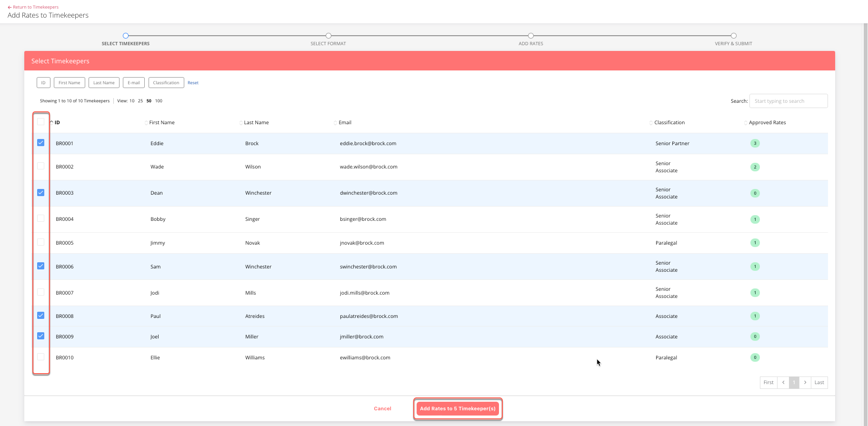Click the Select Timekeepers step circle

126,36
